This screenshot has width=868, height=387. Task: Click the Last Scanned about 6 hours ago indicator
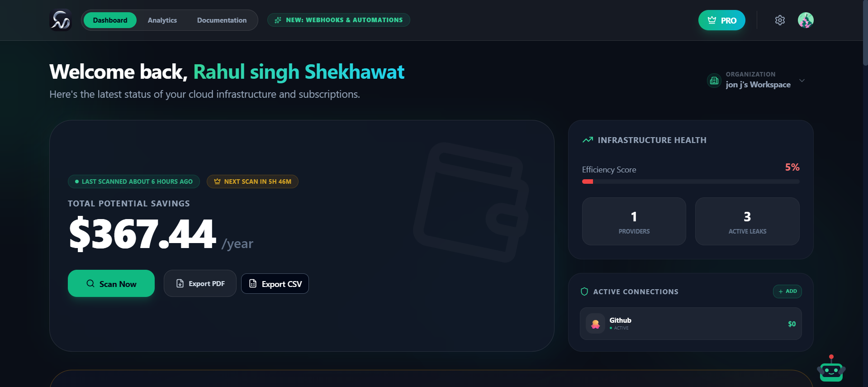pyautogui.click(x=133, y=182)
